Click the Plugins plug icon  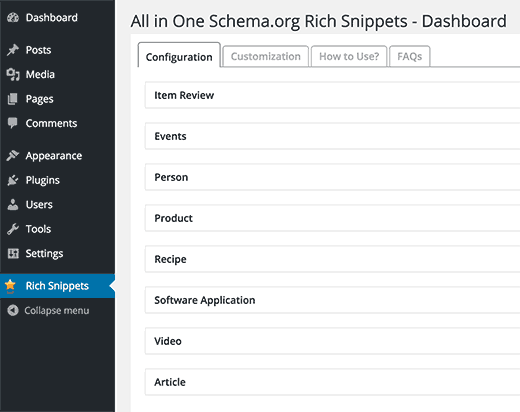click(13, 180)
